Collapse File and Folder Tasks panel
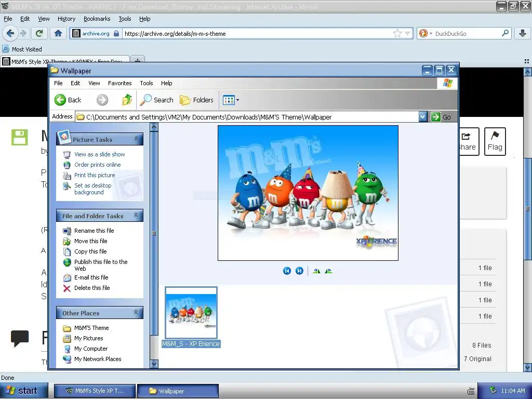Screen dimensions: 532x399 pyautogui.click(x=136, y=215)
